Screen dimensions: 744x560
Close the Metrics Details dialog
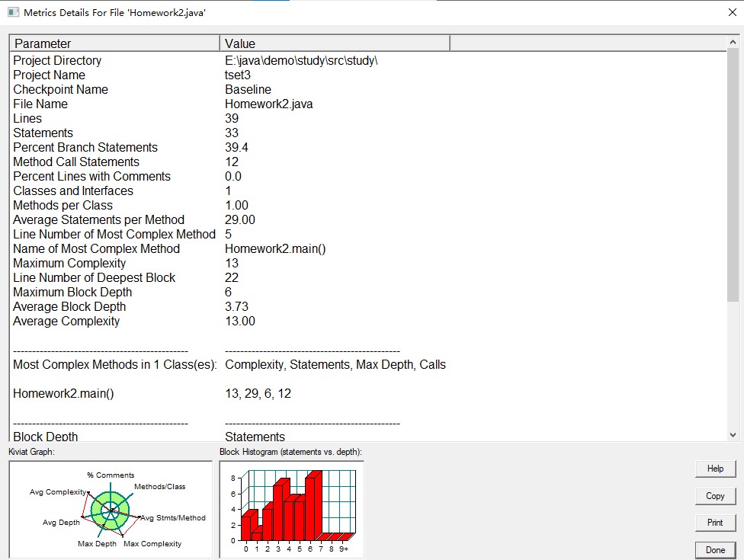click(732, 12)
